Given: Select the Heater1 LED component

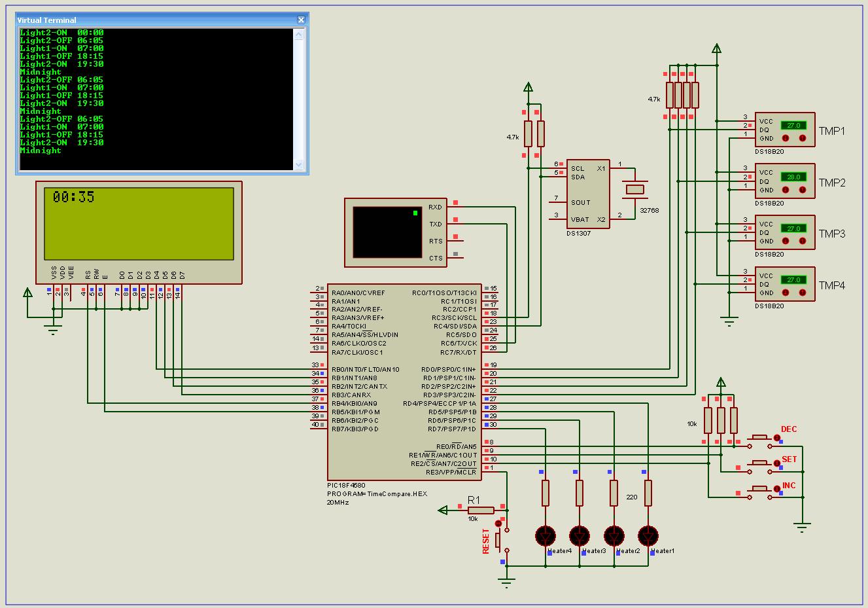Looking at the screenshot, I should coord(648,536).
